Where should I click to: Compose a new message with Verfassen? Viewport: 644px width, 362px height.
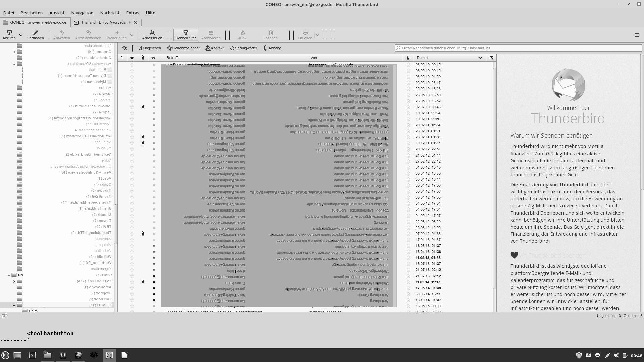click(35, 35)
